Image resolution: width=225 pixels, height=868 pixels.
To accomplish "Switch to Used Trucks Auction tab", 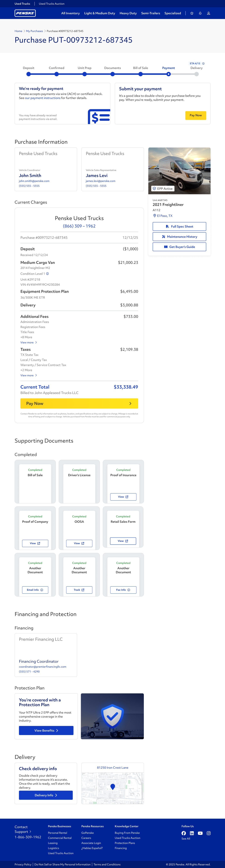I will (x=51, y=4).
